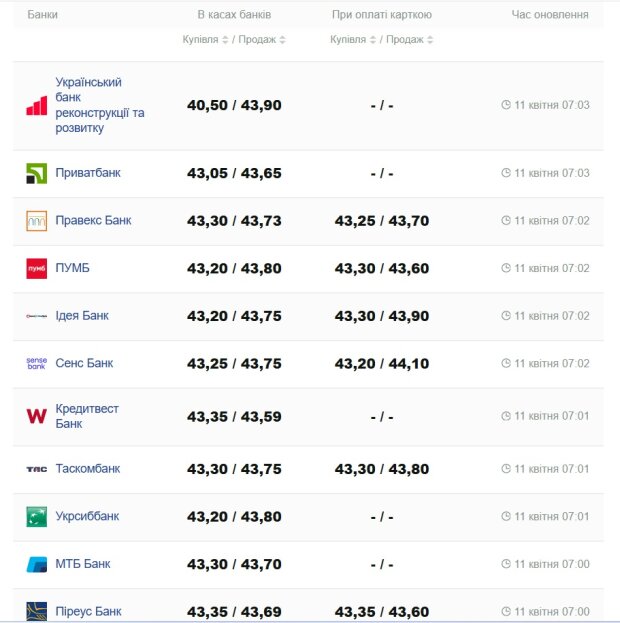Click the red W Кредитвест logo
The image size is (620, 623).
click(36, 416)
